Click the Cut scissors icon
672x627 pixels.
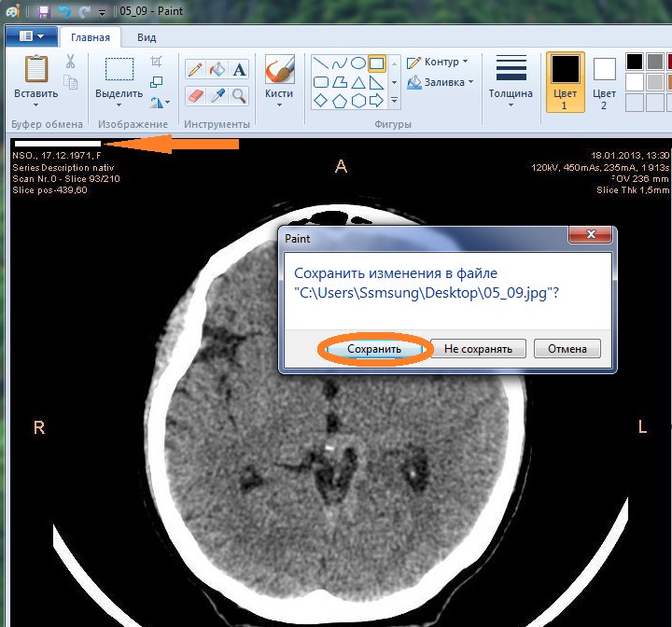click(70, 62)
